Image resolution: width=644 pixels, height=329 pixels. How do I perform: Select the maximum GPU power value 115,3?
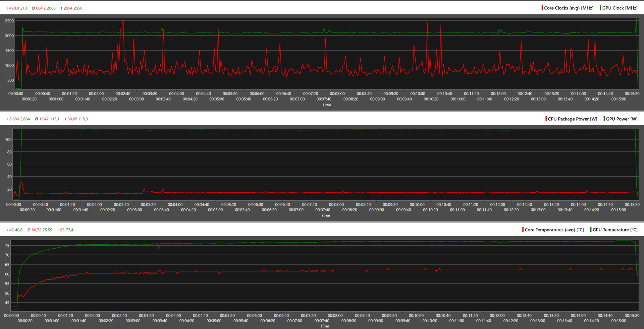pos(83,119)
